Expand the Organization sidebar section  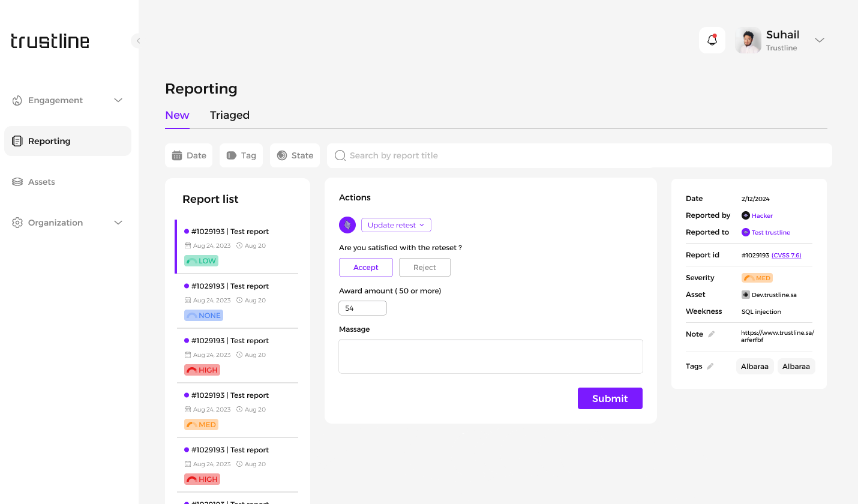[118, 223]
